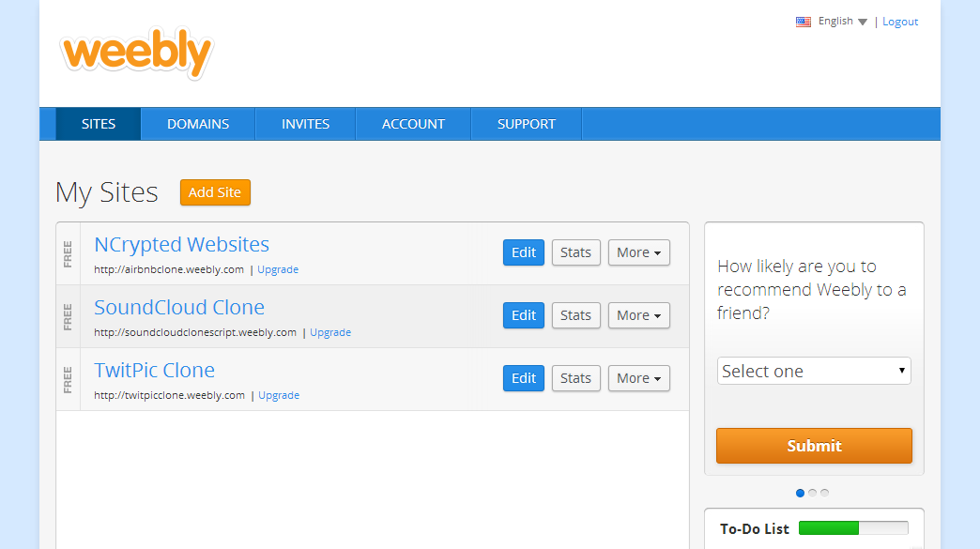The width and height of the screenshot is (980, 549).
Task: Click the To-Do List heading
Action: coord(755,529)
